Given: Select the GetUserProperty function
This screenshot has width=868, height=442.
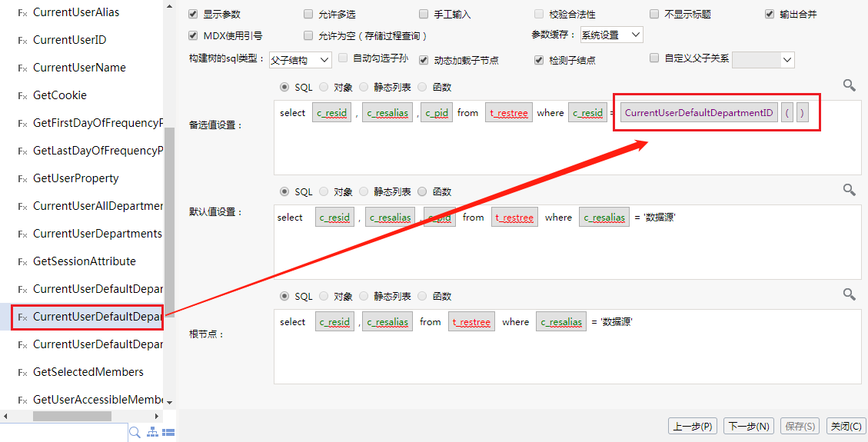Looking at the screenshot, I should click(76, 178).
